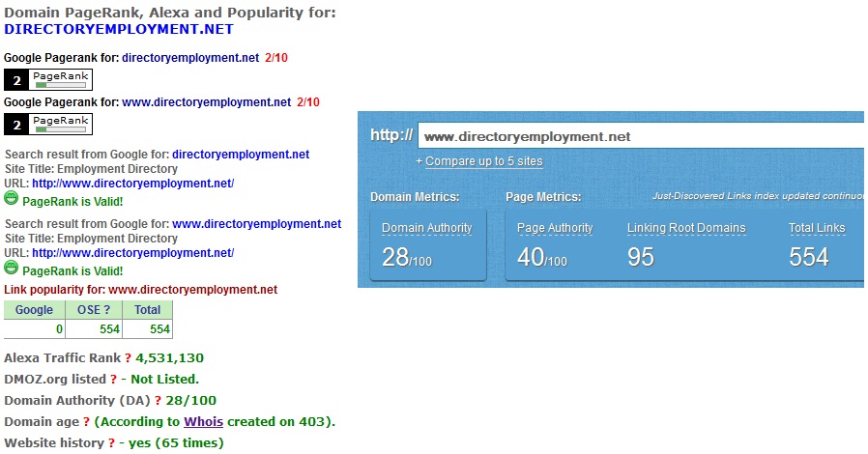Click second green smiley PageRank valid icon
The width and height of the screenshot is (868, 454).
pos(11,268)
